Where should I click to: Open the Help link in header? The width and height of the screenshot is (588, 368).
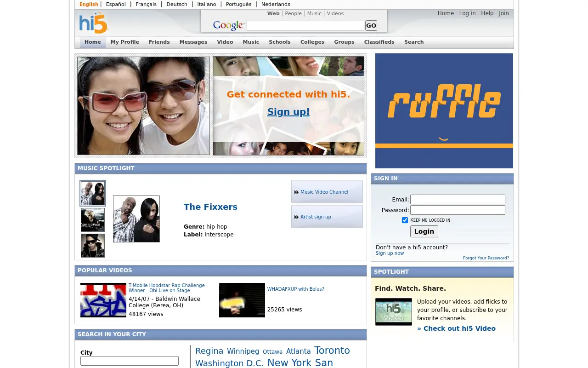coord(487,13)
